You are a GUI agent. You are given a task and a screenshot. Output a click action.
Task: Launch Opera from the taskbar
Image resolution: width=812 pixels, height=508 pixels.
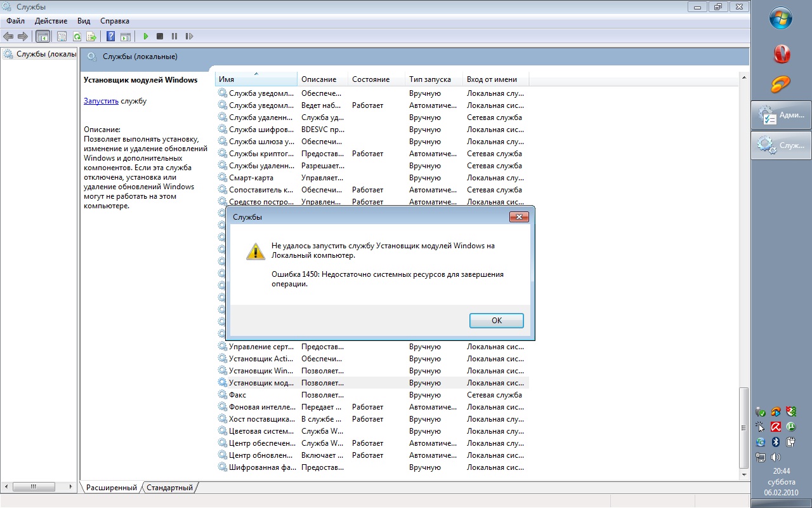(782, 53)
